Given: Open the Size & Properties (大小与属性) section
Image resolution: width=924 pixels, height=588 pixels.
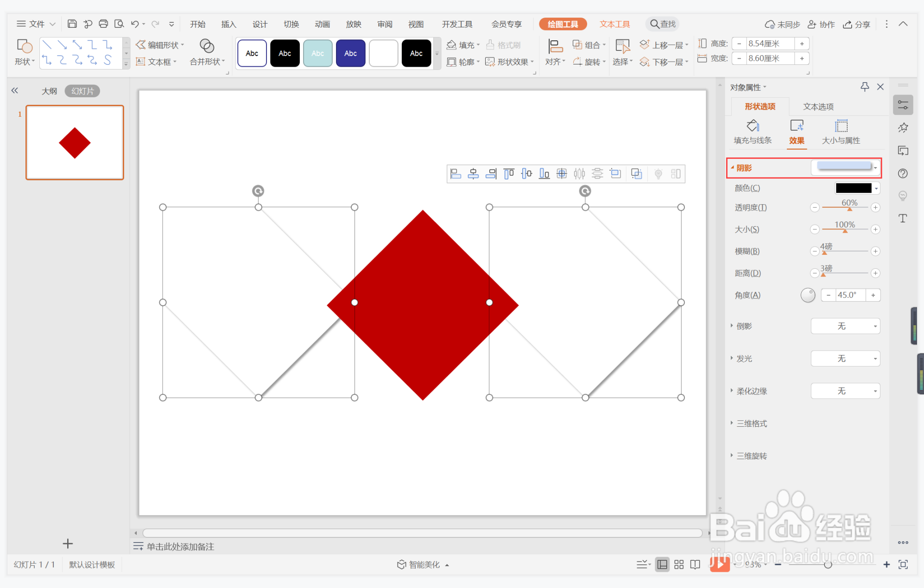Looking at the screenshot, I should (841, 132).
